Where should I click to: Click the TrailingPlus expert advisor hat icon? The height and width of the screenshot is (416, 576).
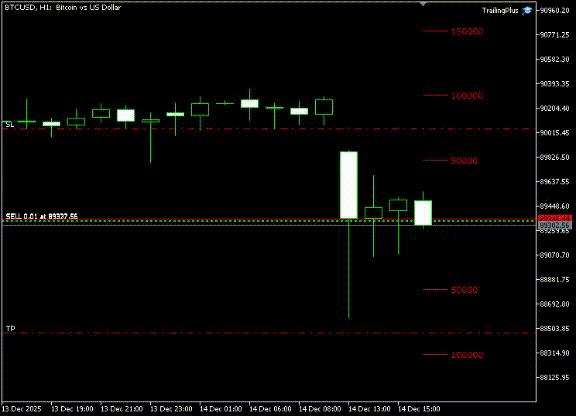(x=527, y=11)
